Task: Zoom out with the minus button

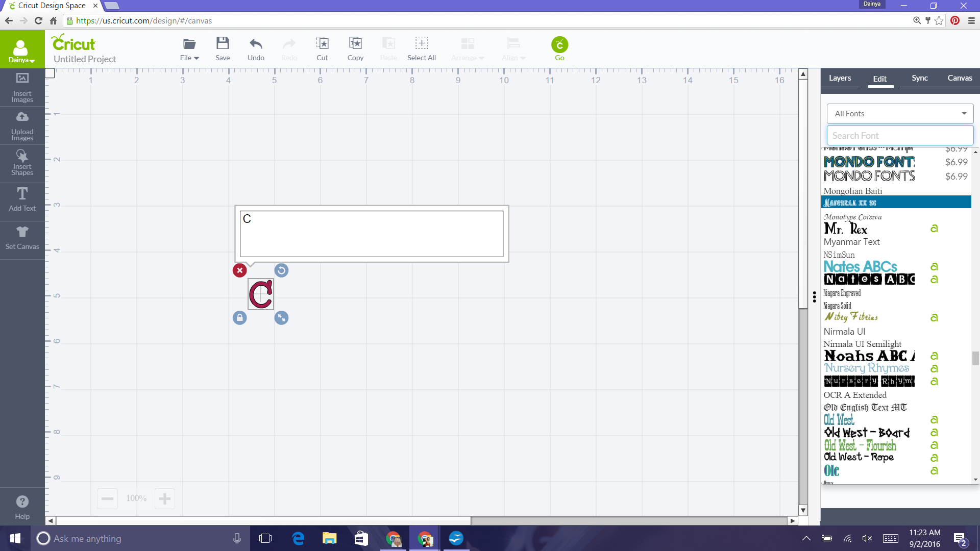Action: (x=107, y=498)
